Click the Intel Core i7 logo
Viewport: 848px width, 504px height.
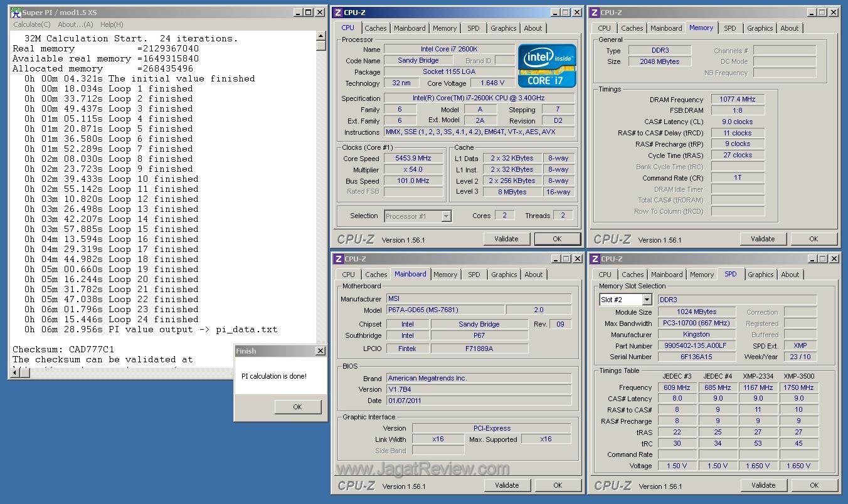(547, 65)
